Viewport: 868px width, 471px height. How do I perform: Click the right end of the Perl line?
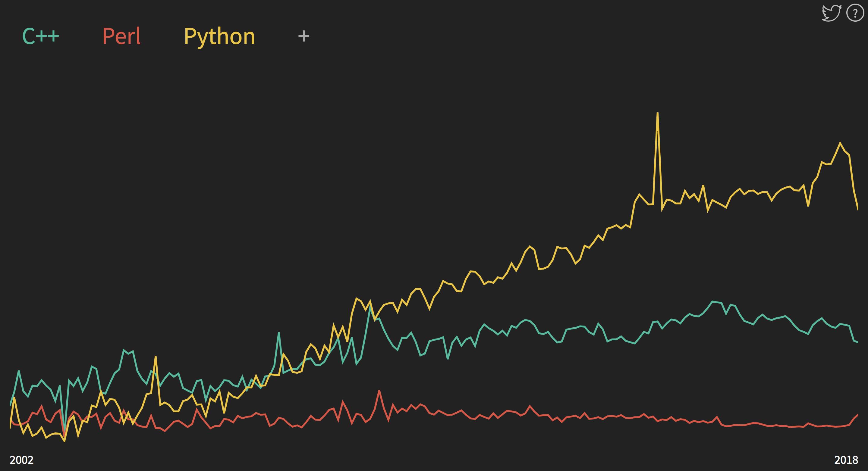tap(857, 415)
